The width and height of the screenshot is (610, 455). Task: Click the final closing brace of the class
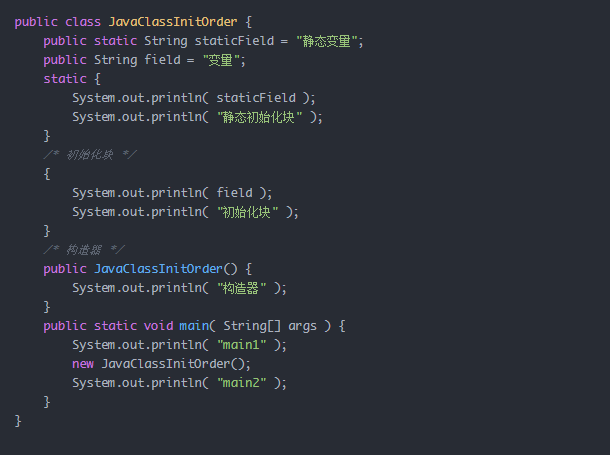(x=18, y=421)
